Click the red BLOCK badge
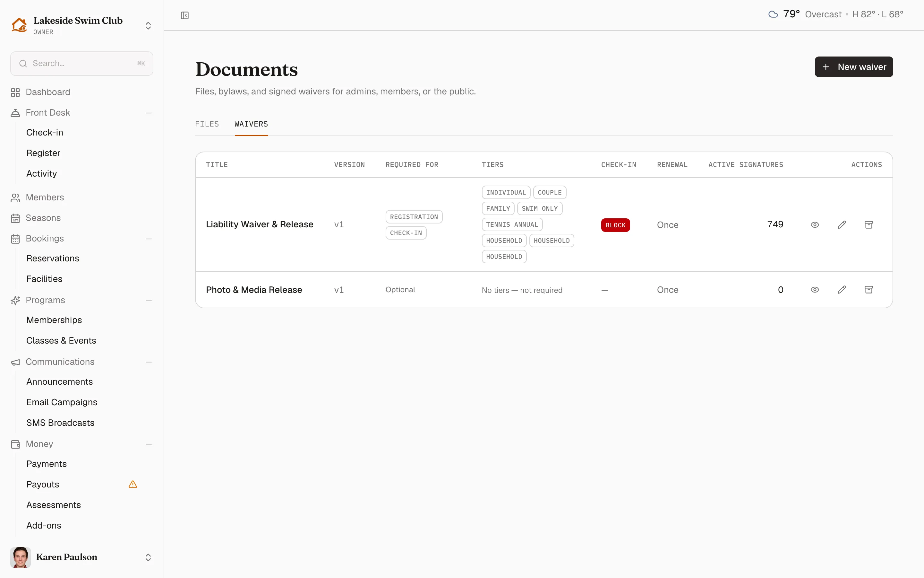The width and height of the screenshot is (924, 578). (615, 225)
